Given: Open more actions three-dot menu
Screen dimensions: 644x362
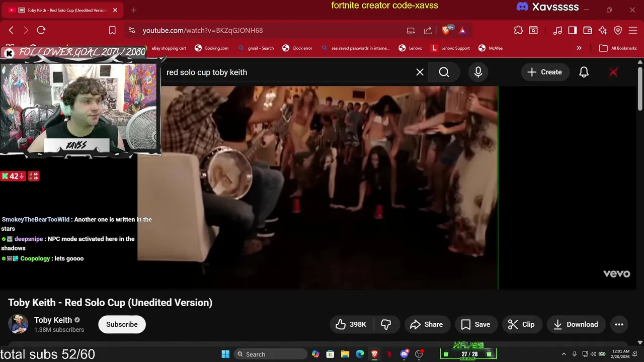Looking at the screenshot, I should coord(619,324).
